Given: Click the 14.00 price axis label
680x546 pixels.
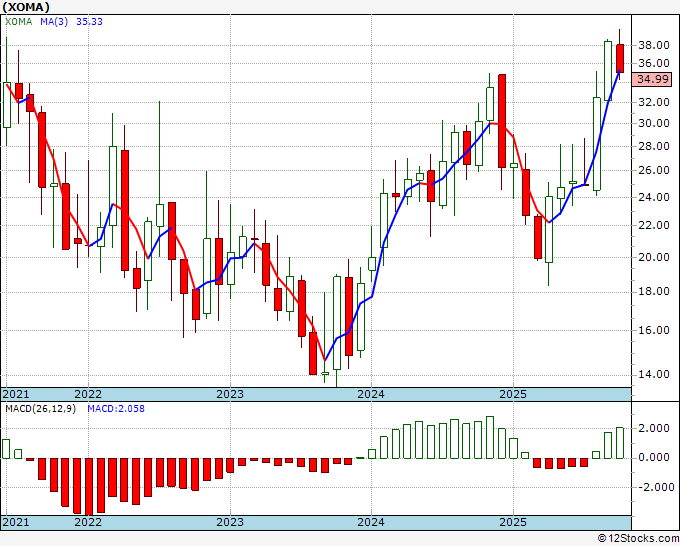Looking at the screenshot, I should 654,374.
